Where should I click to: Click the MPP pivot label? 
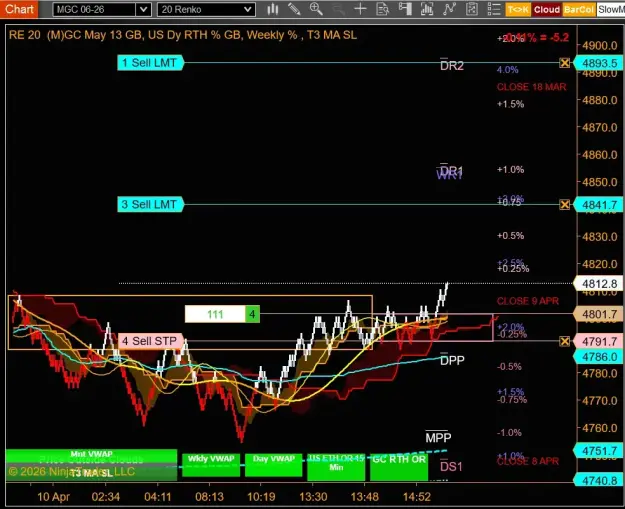click(438, 437)
